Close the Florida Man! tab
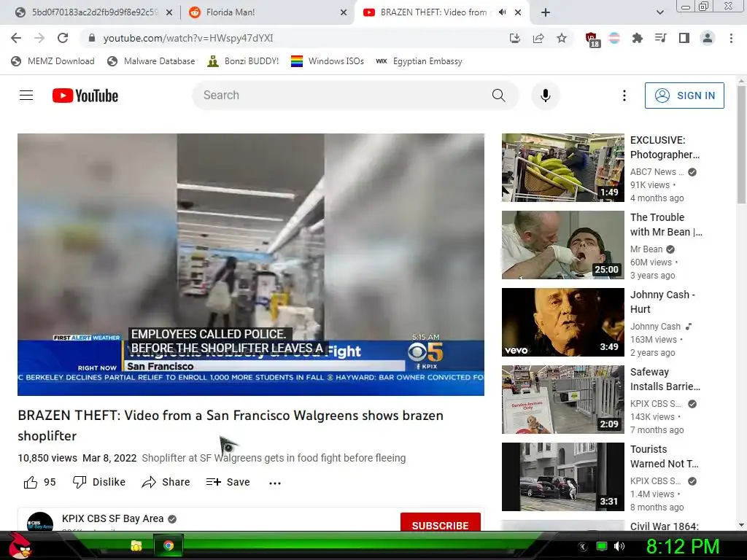 (x=343, y=12)
